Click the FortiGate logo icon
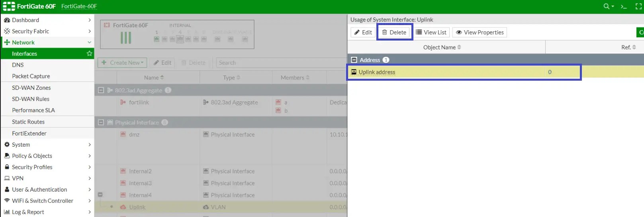 coord(9,6)
